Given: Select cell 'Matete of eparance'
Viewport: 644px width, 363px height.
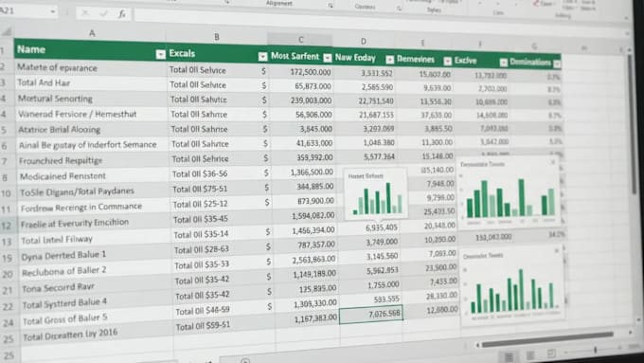Looking at the screenshot, I should (x=57, y=67).
